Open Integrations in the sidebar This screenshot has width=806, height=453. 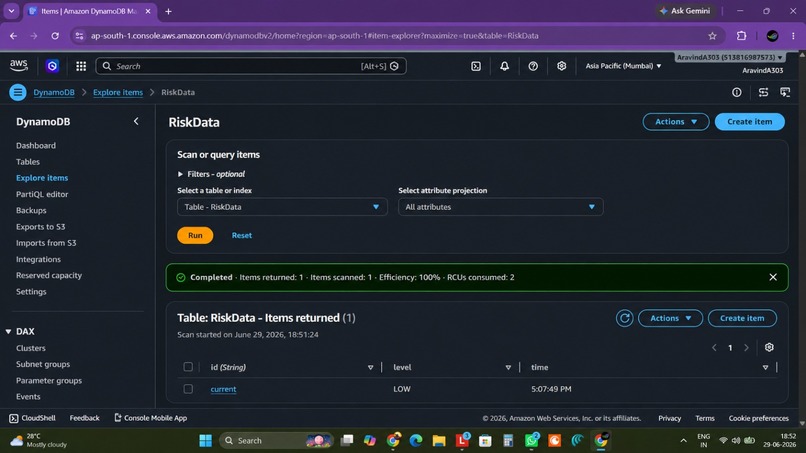(39, 259)
